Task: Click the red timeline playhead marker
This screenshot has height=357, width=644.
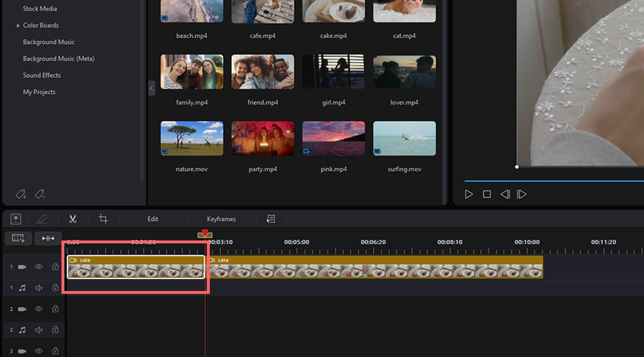Action: click(x=205, y=233)
